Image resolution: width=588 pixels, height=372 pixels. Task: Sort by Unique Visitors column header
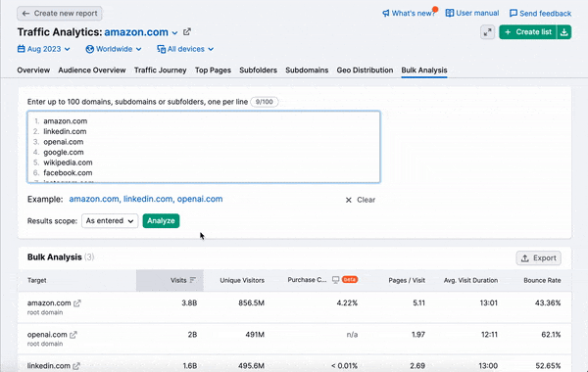click(242, 280)
